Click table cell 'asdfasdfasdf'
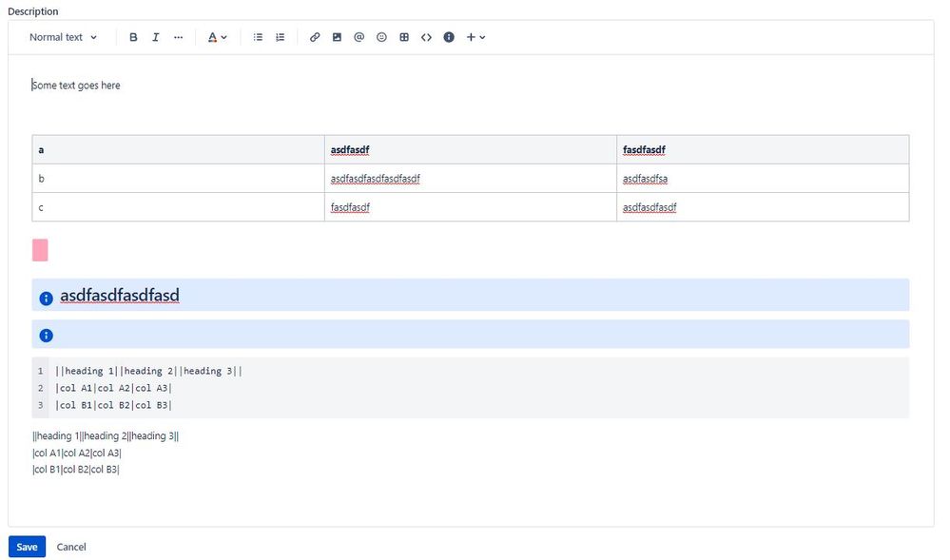 763,207
